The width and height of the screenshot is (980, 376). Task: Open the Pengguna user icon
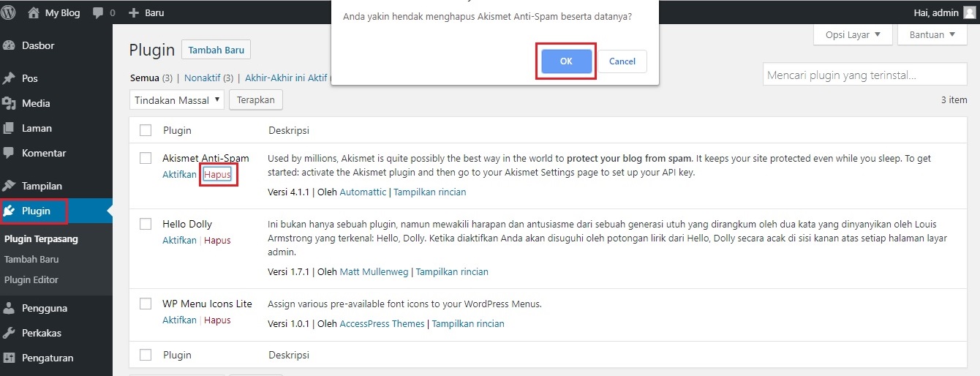(x=10, y=308)
